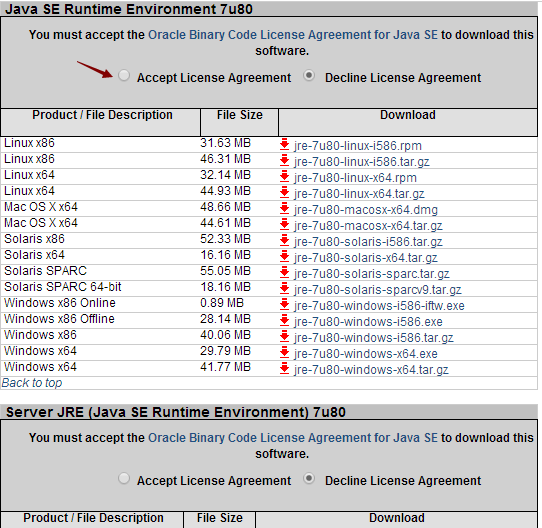Viewport: 542px width, 528px height.
Task: Click download icon for jre-7u80-windows-x64.exe
Action: 284,352
